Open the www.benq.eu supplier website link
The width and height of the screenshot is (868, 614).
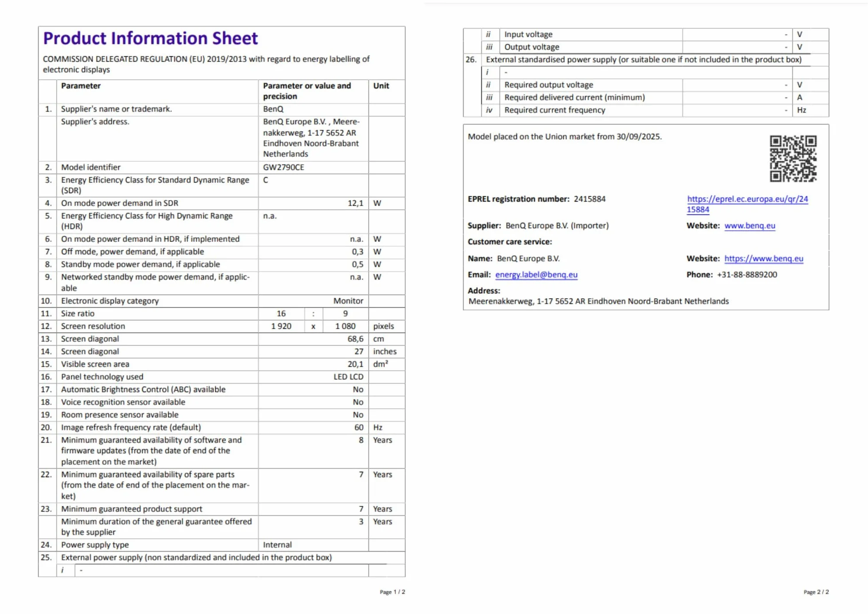tap(750, 225)
